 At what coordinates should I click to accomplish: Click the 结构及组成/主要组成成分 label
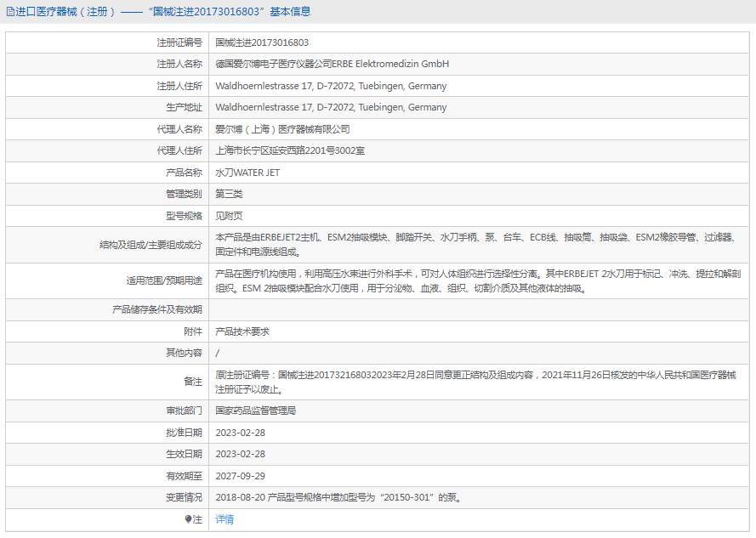point(151,245)
